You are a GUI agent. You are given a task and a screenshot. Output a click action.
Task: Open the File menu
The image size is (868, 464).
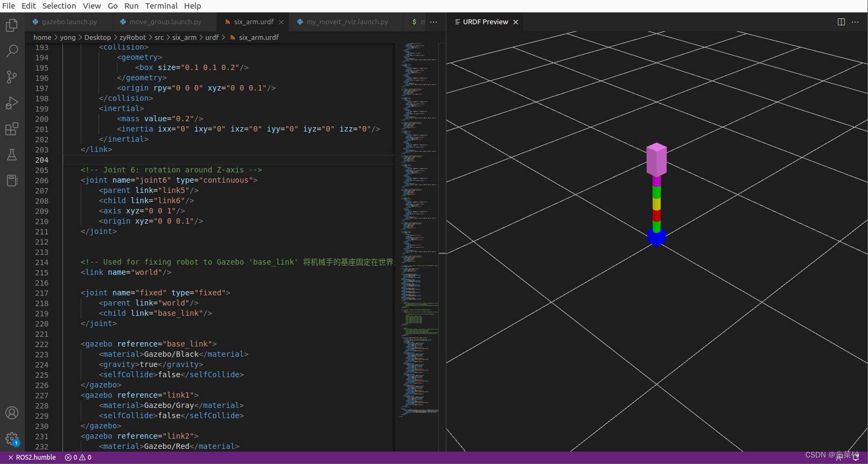tap(9, 6)
